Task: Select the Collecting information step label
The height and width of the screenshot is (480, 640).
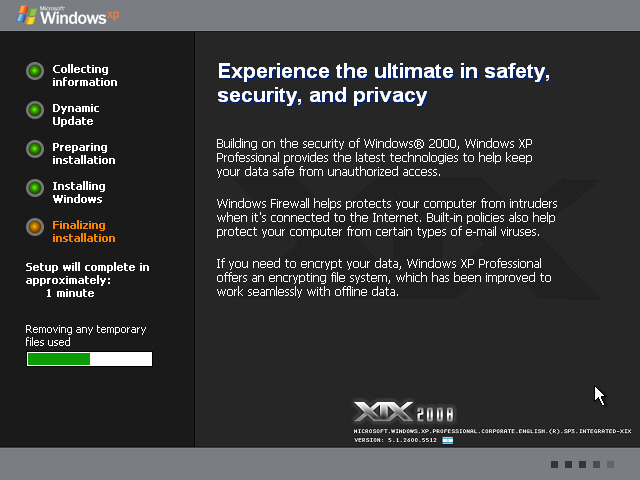Action: 79,75
